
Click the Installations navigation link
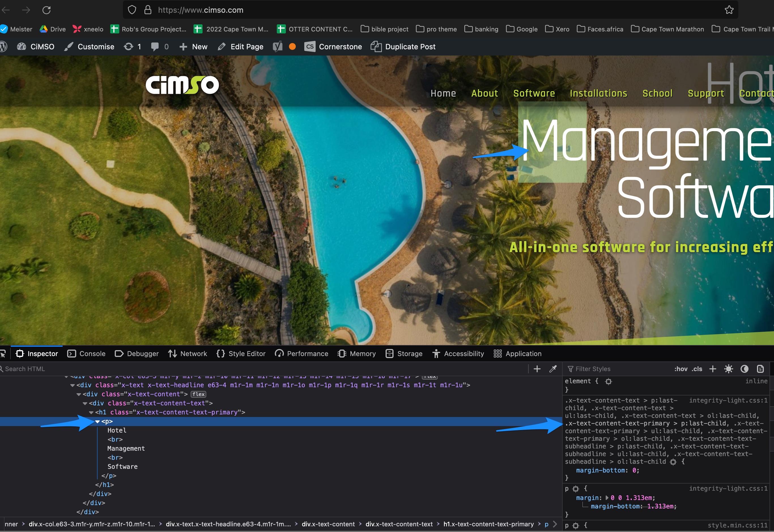coord(598,93)
